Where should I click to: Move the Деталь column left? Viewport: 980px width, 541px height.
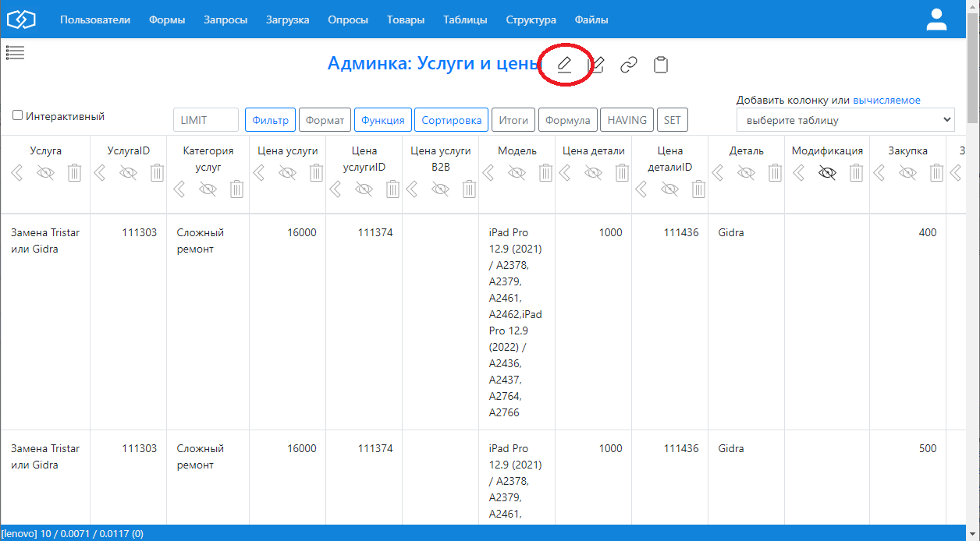[718, 173]
